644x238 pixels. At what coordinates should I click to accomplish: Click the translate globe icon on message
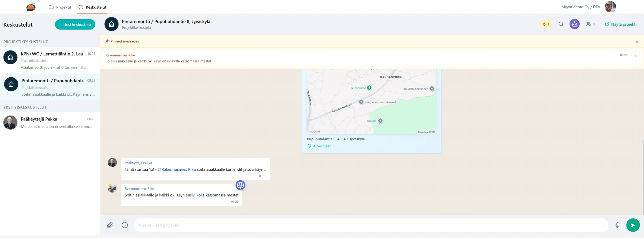click(x=240, y=185)
